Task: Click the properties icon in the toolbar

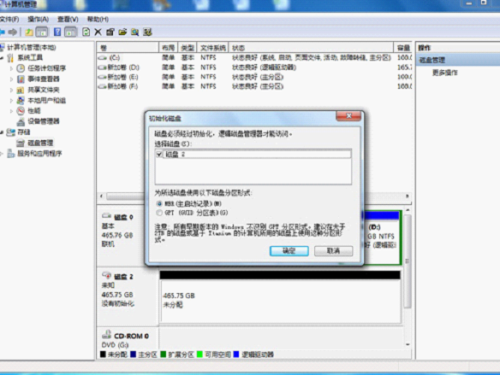Action: pos(110,32)
